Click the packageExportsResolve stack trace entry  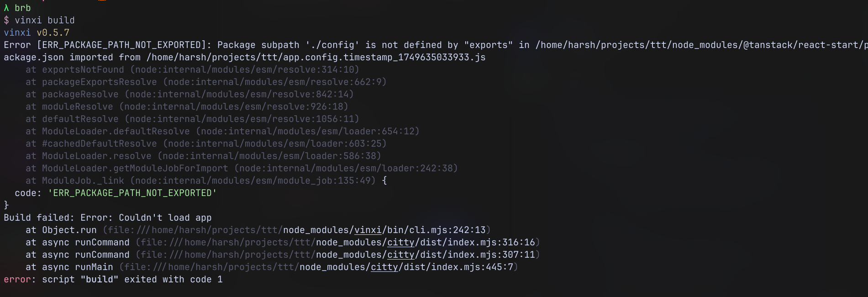coord(206,82)
